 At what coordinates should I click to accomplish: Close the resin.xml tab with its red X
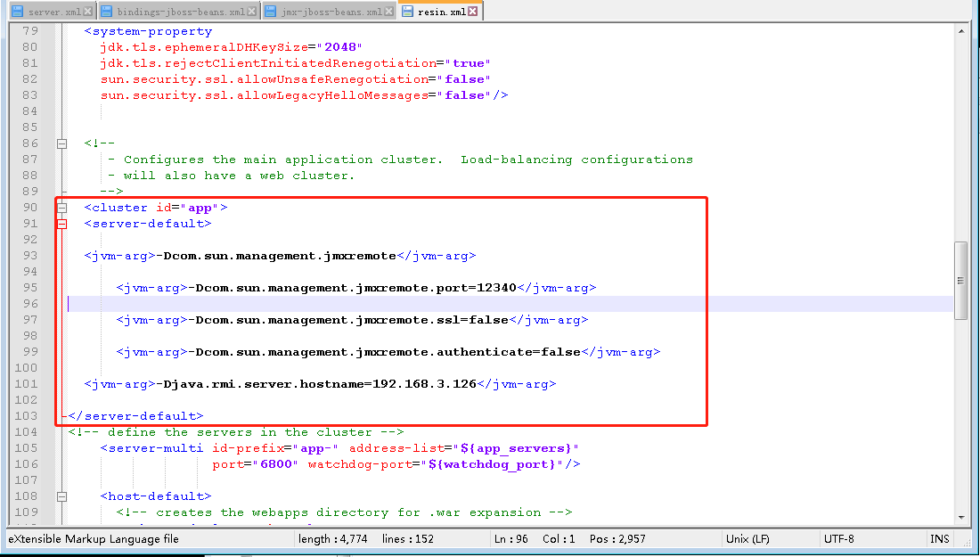pyautogui.click(x=472, y=12)
